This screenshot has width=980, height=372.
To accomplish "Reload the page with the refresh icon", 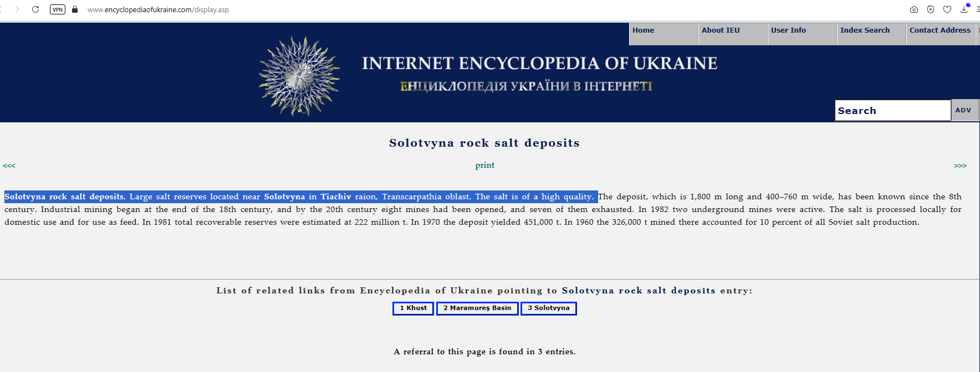I will pos(35,9).
